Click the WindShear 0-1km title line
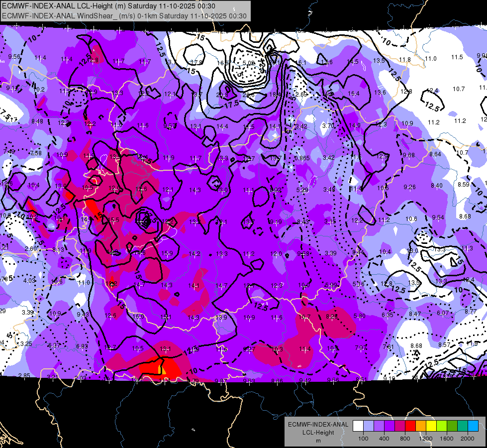The height and width of the screenshot is (448, 487). 124,16
